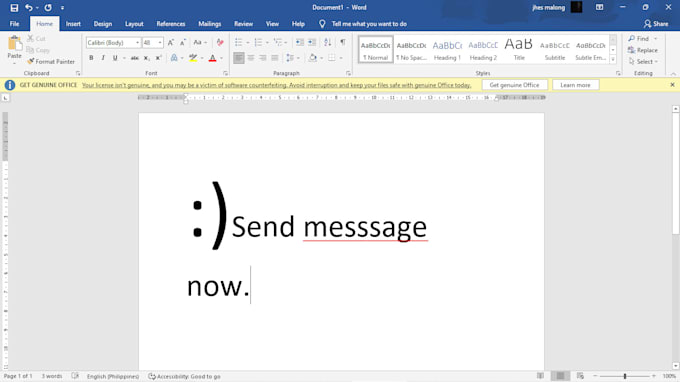Screen dimensions: 680x382
Task: Apply the No Spacing style
Action: 411,50
